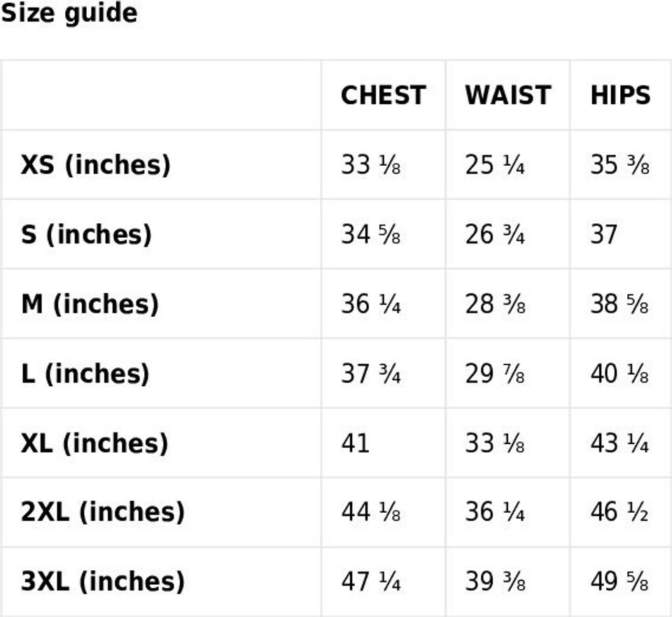Click the XL chest value 41

click(x=355, y=443)
